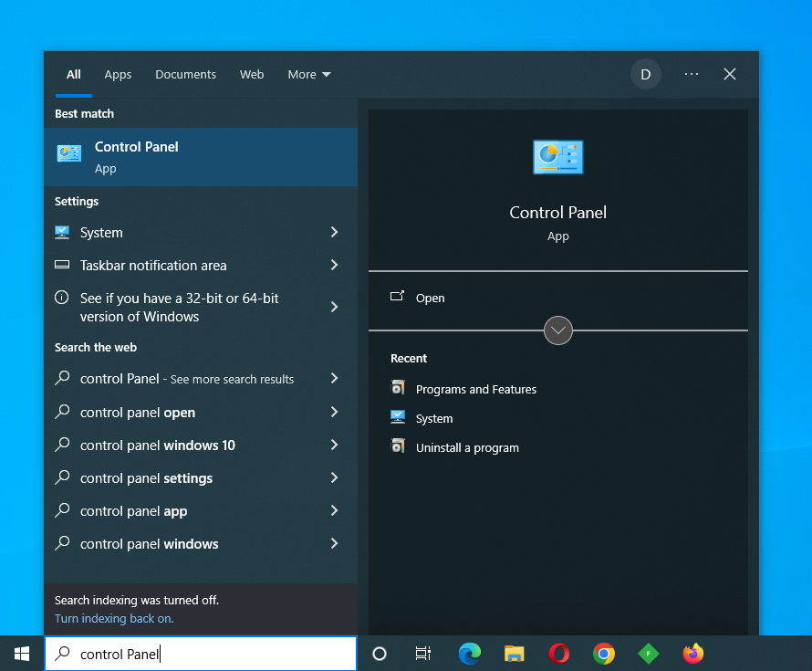Switch to the Web tab
Image resolution: width=812 pixels, height=671 pixels.
coord(252,75)
